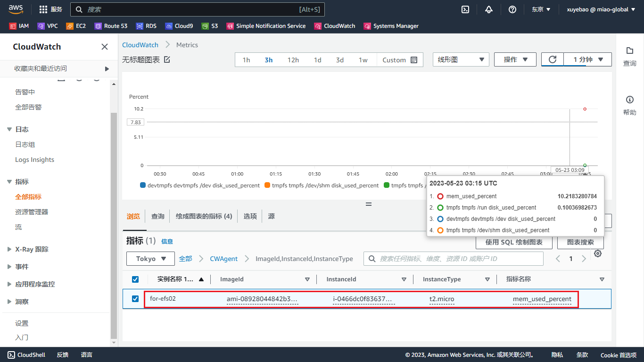Open the Services grid menu
644x362 pixels.
[50, 9]
